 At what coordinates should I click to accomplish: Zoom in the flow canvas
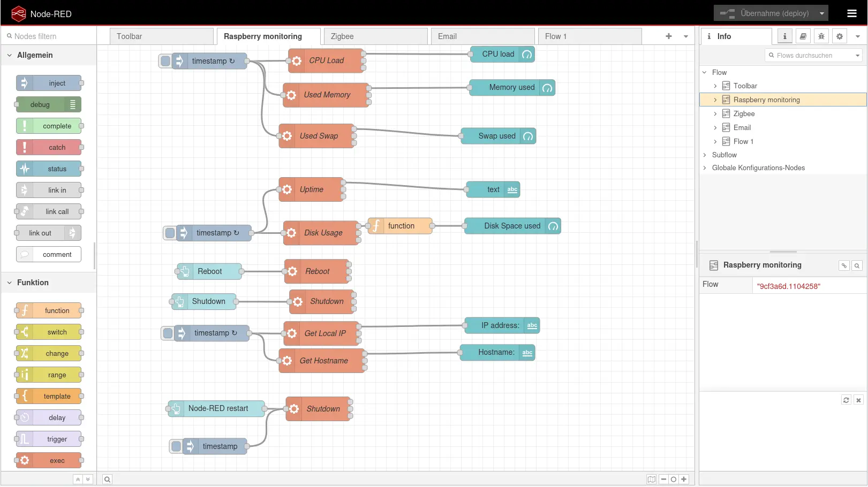point(684,480)
